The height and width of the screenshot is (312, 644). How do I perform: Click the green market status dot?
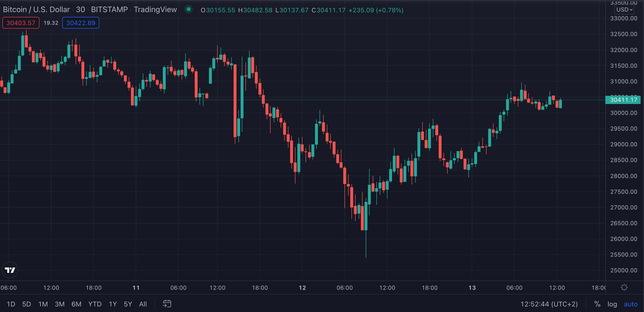(189, 9)
